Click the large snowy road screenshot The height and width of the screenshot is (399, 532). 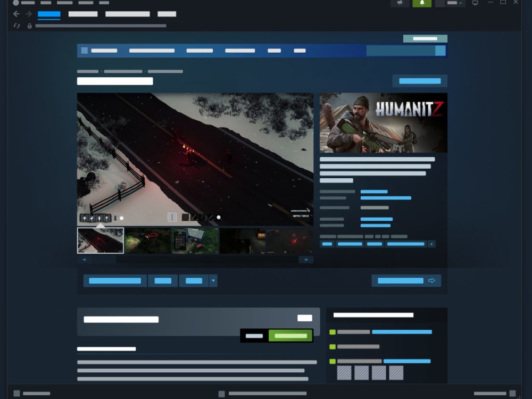click(195, 159)
